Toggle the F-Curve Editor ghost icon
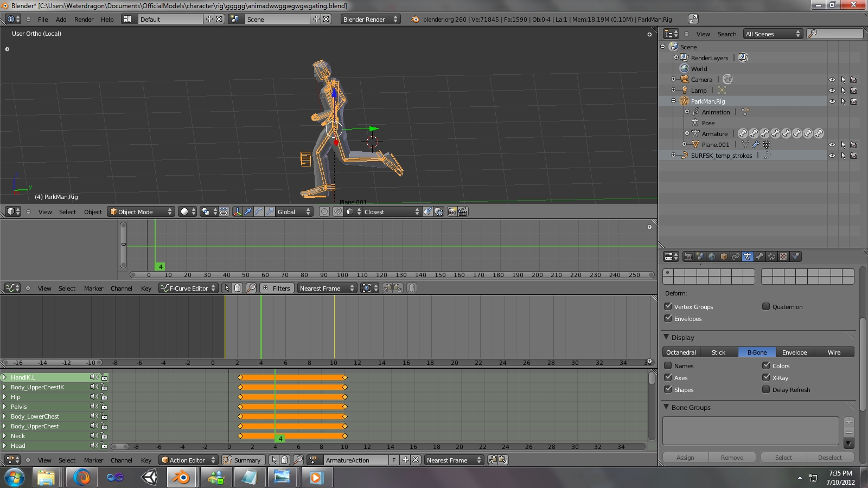The height and width of the screenshot is (488, 868). tap(237, 288)
